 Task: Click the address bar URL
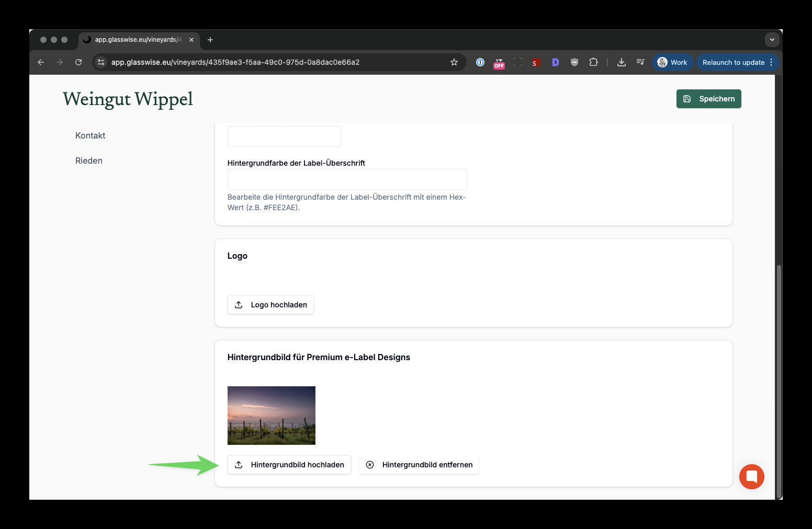[x=235, y=62]
